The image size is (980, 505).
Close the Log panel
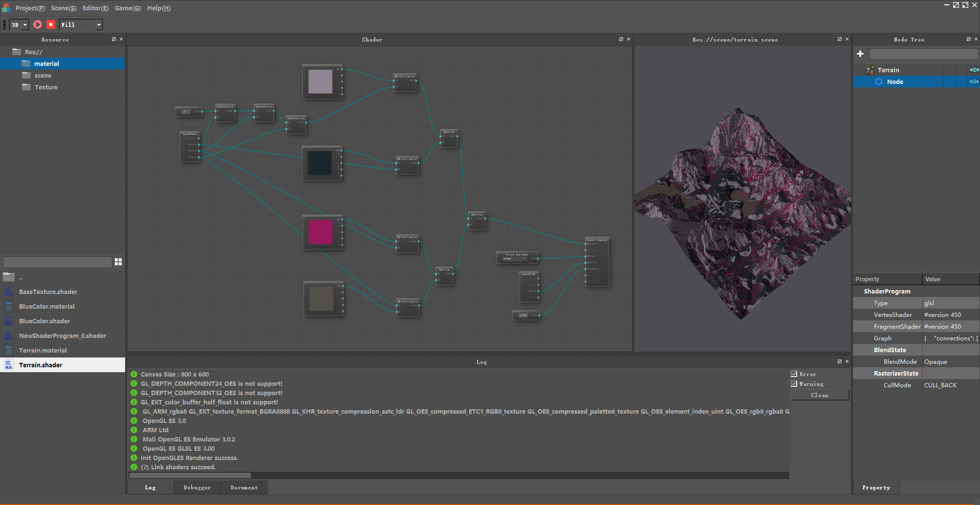(847, 362)
